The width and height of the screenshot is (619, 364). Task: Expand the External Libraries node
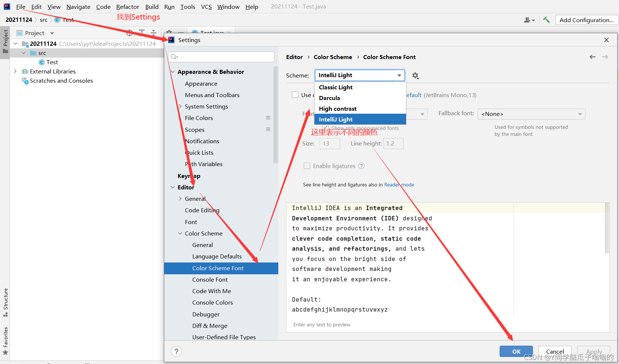(x=15, y=71)
